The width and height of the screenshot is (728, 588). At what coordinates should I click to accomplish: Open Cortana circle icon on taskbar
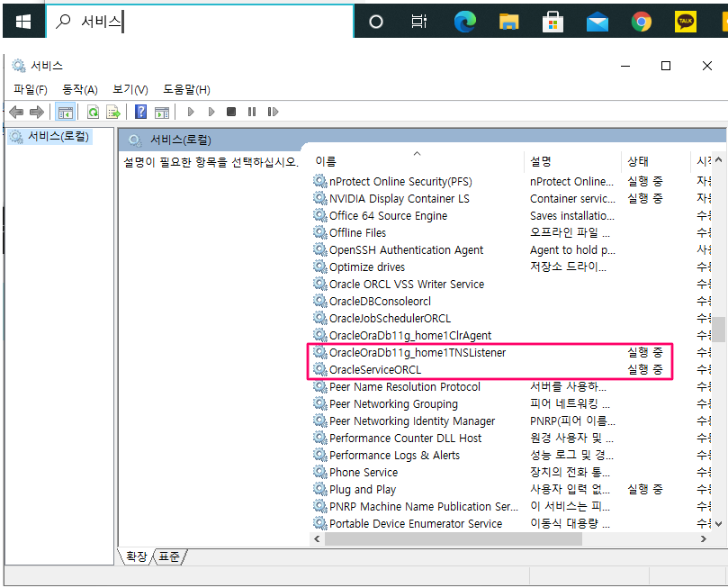pyautogui.click(x=376, y=22)
